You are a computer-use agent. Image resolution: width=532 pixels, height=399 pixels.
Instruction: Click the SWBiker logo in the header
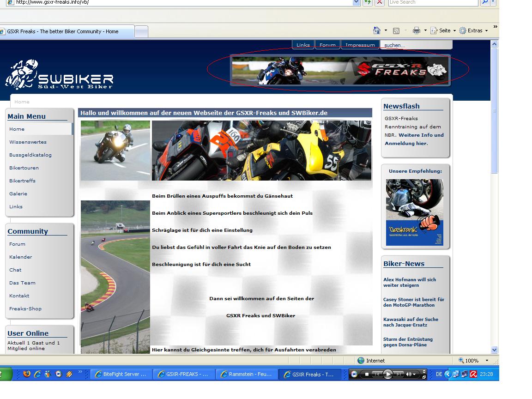click(x=59, y=75)
